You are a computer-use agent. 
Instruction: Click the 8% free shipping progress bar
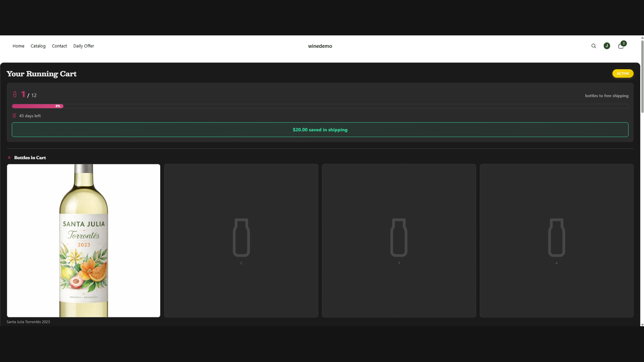[x=320, y=106]
